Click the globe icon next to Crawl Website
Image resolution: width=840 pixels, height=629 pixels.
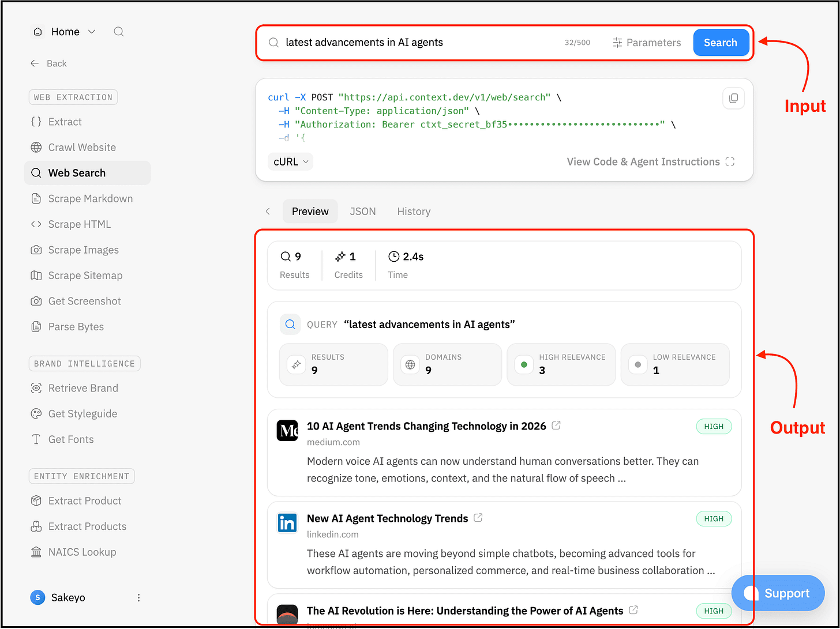tap(36, 147)
